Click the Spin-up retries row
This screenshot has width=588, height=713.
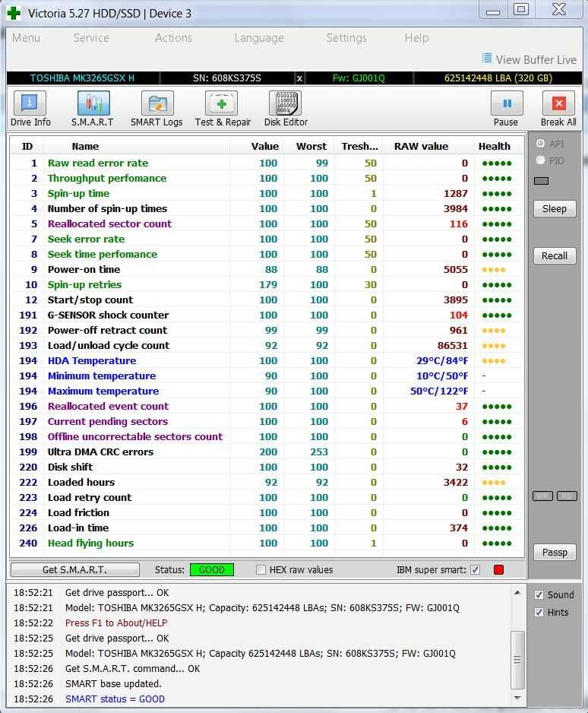[x=267, y=284]
